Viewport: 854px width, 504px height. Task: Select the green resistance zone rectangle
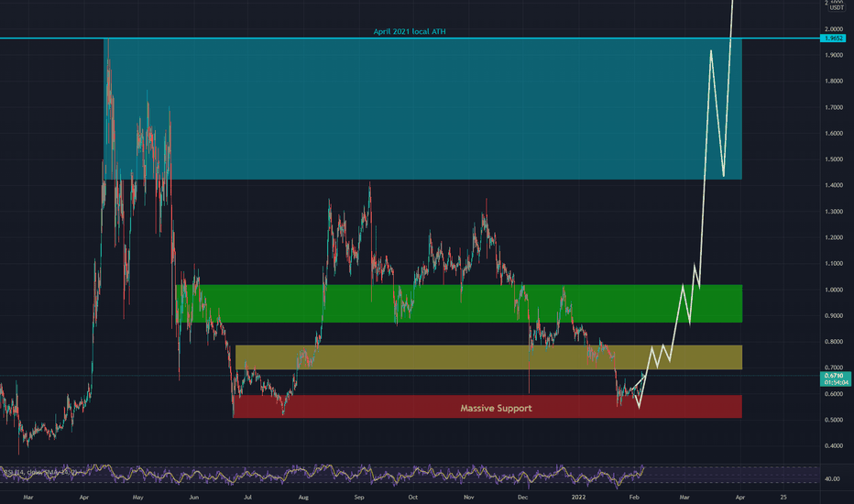458,303
